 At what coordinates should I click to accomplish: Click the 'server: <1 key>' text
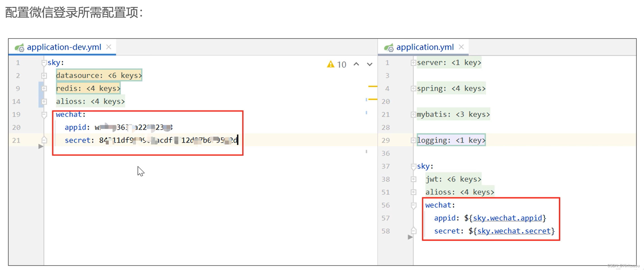[x=449, y=63]
